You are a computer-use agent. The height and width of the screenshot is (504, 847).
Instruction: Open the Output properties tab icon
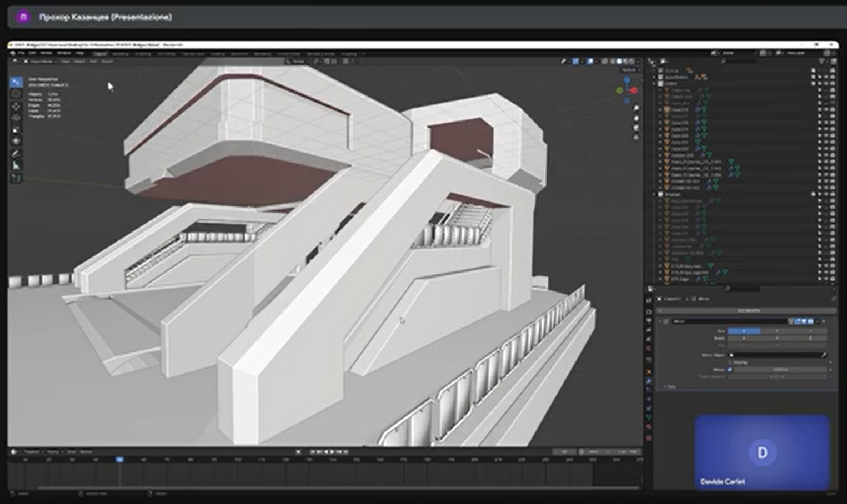[649, 321]
